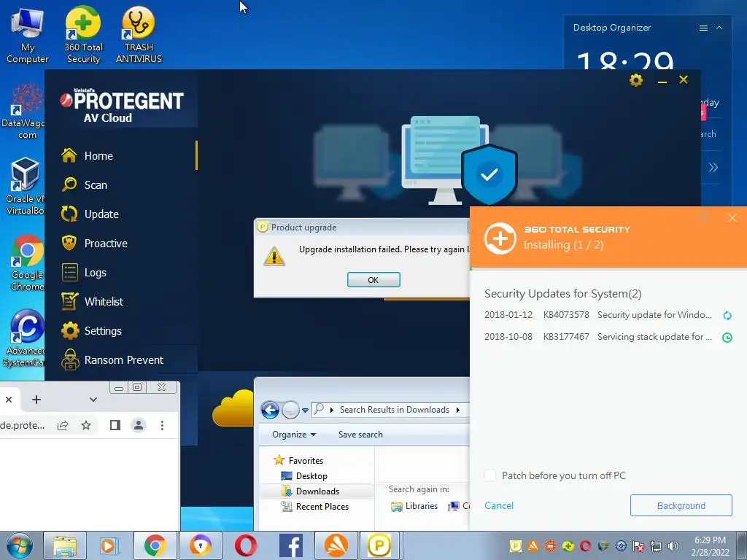The image size is (747, 560).
Task: Search again in Libraries
Action: (x=414, y=506)
